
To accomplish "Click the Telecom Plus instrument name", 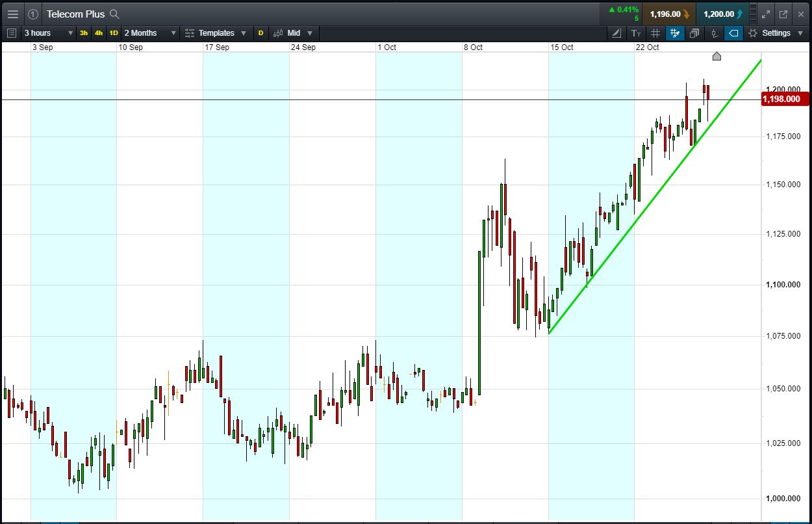I will tap(75, 14).
